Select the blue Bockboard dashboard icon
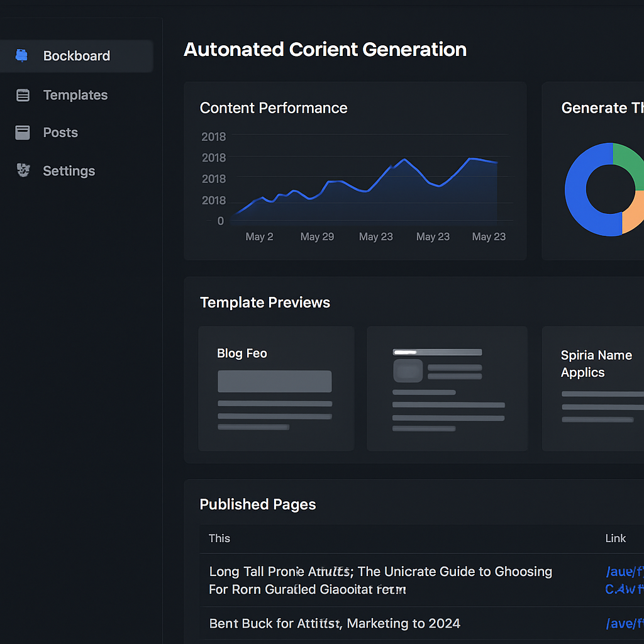This screenshot has width=644, height=644. coord(22,56)
